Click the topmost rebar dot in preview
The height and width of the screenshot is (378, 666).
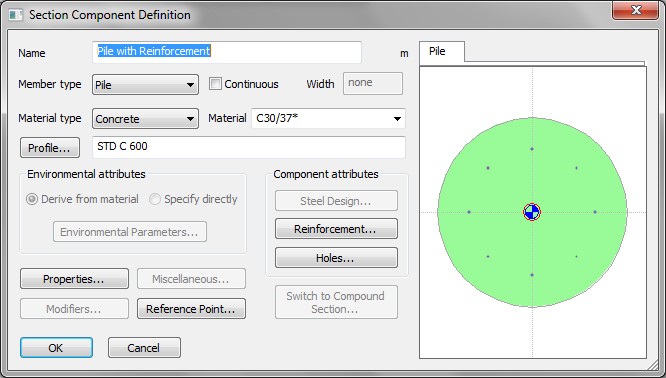point(532,149)
